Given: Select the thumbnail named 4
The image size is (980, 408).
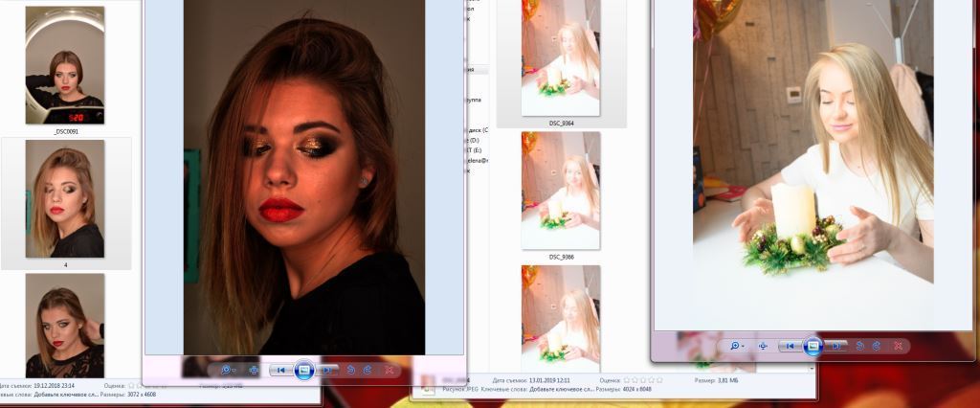Looking at the screenshot, I should (x=65, y=201).
